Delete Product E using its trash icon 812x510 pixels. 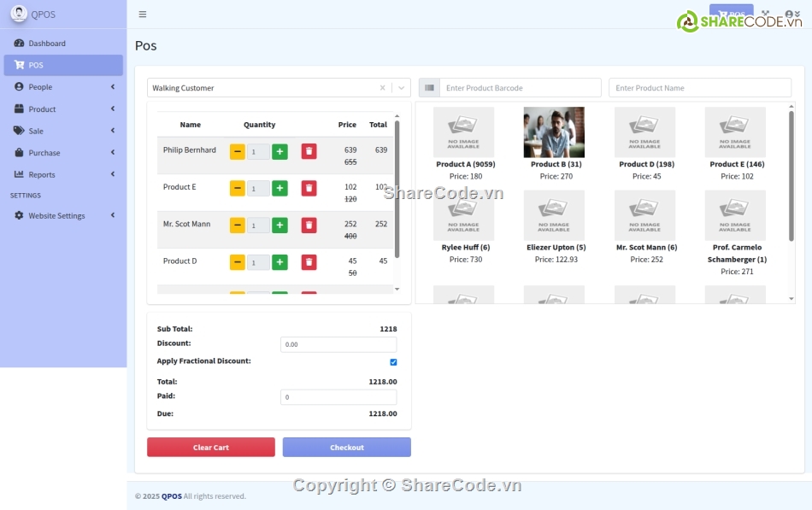pyautogui.click(x=309, y=188)
